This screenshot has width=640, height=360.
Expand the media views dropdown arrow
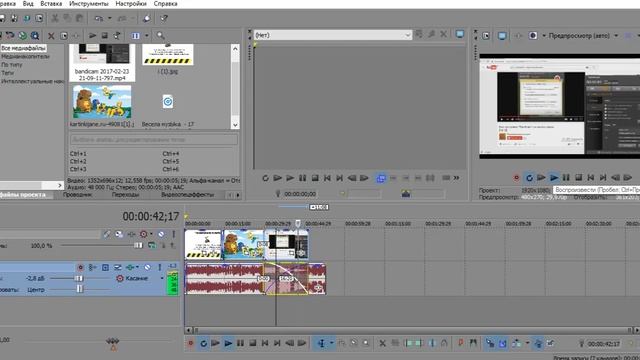click(x=147, y=36)
